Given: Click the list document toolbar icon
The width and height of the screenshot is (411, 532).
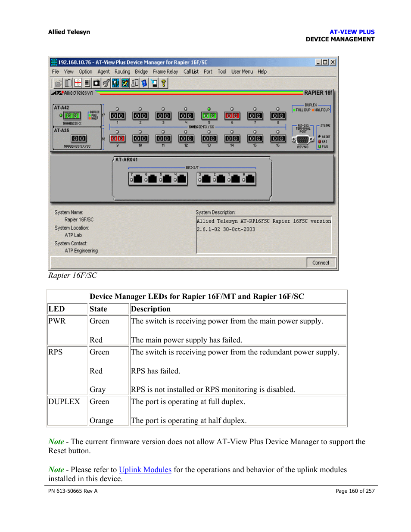Looking at the screenshot, I should click(x=87, y=83).
